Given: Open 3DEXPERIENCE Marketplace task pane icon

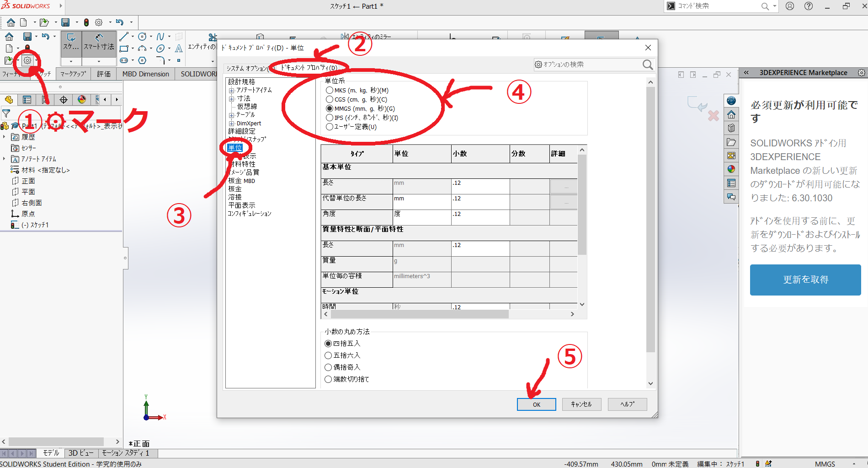Looking at the screenshot, I should 731,101.
